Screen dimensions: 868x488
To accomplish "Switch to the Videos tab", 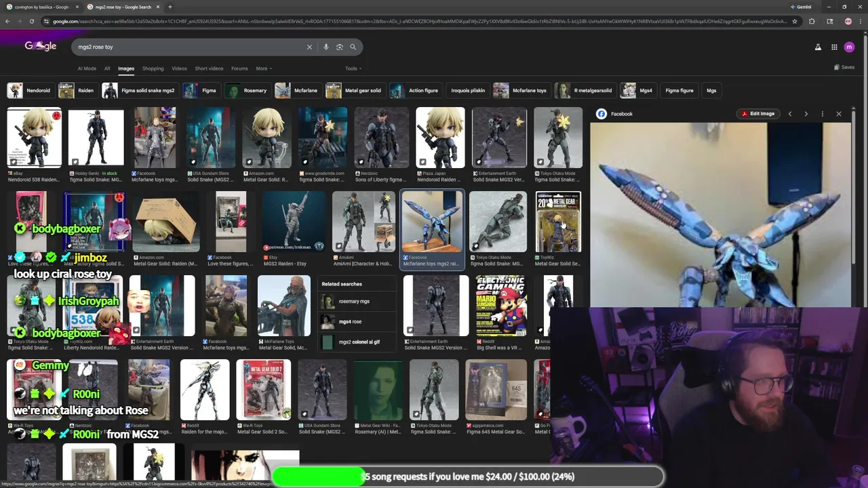I will [179, 68].
